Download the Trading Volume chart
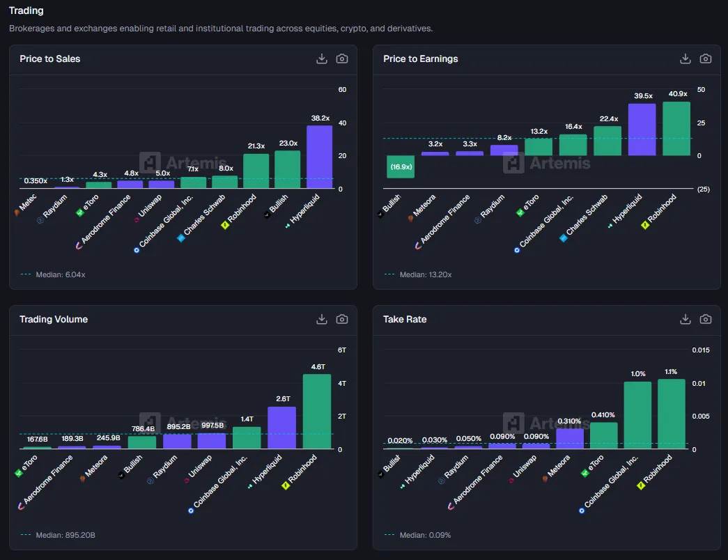 coord(322,319)
